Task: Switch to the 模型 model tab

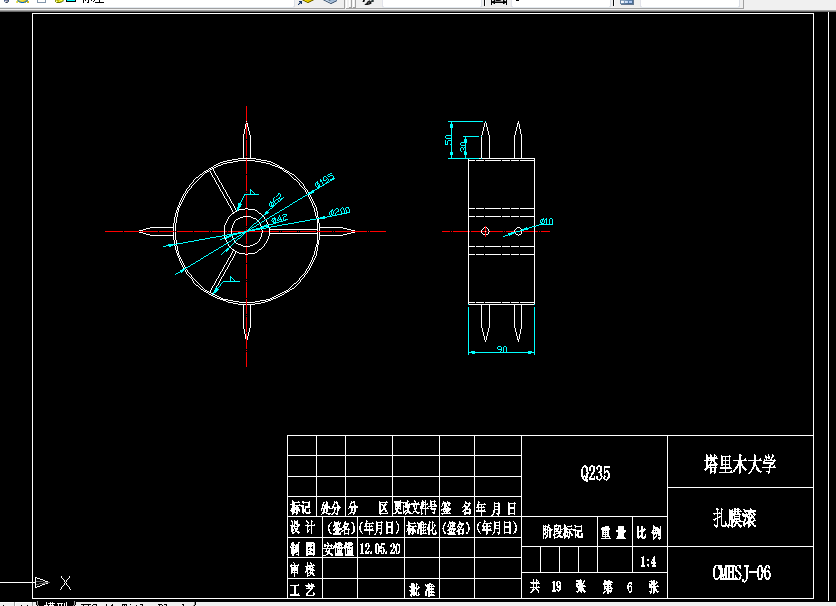Action: 55,604
